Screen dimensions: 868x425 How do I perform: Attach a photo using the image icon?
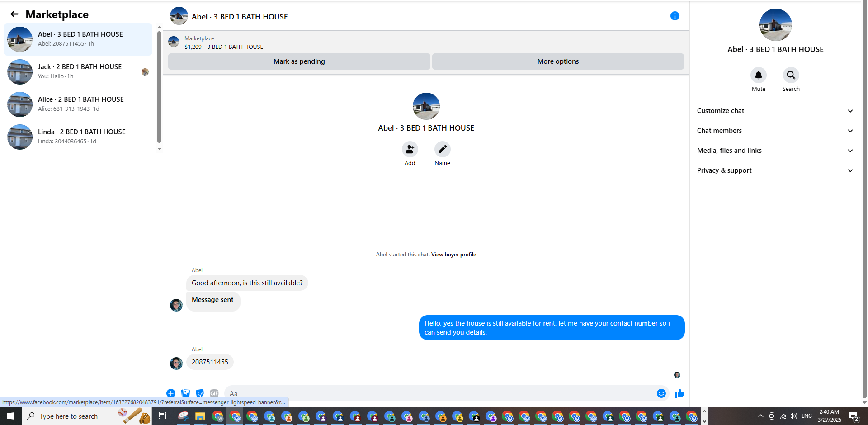tap(185, 393)
